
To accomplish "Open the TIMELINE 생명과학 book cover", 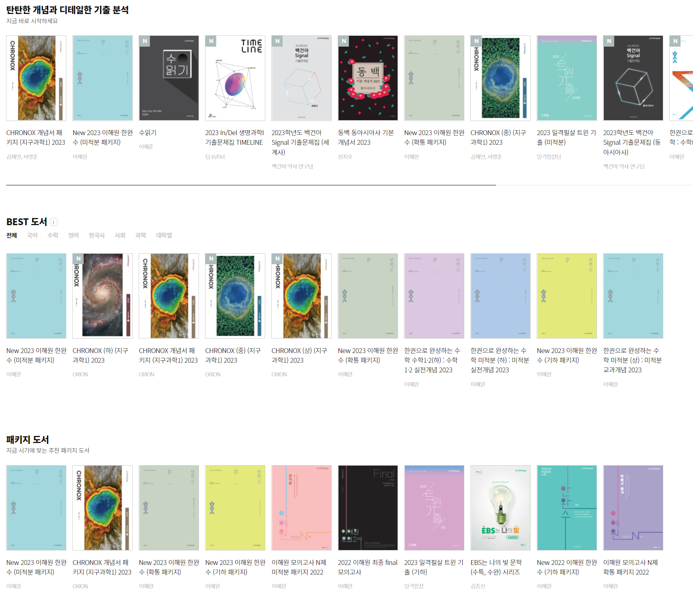I will [x=235, y=78].
